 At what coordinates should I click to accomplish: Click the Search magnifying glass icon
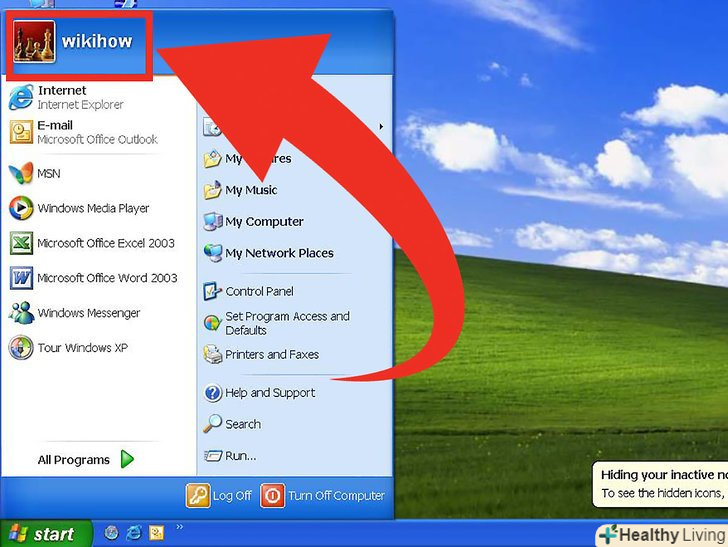coord(212,424)
